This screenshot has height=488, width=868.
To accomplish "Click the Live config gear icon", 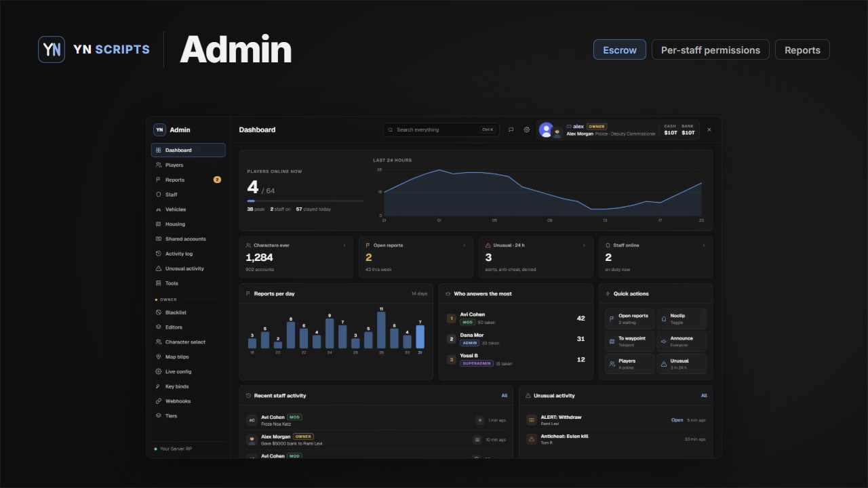I will (158, 372).
